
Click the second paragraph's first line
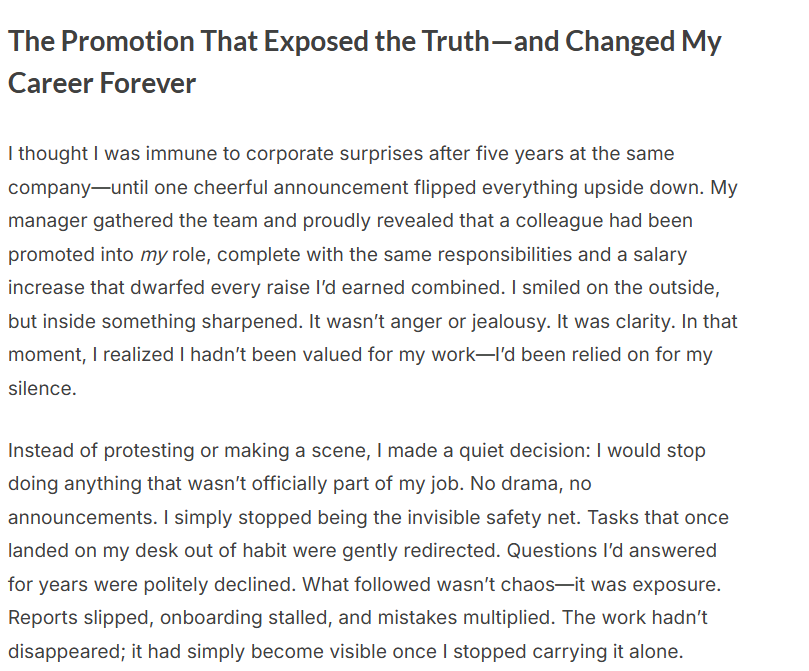click(x=356, y=450)
